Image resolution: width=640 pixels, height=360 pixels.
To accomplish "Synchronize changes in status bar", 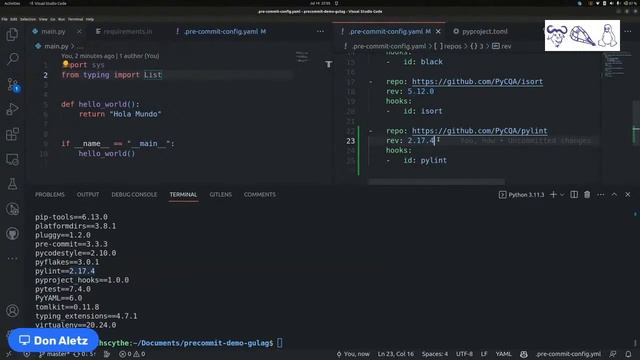I will 84,354.
